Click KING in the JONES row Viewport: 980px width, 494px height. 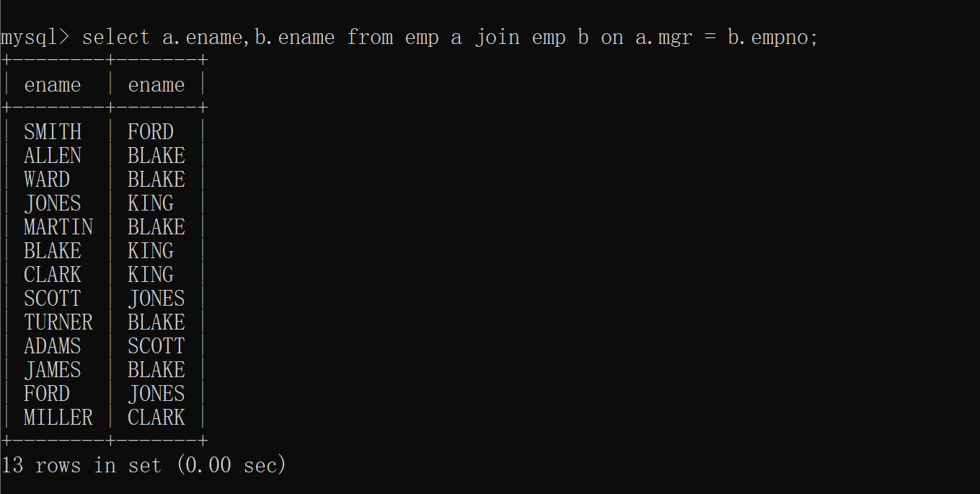tap(151, 203)
